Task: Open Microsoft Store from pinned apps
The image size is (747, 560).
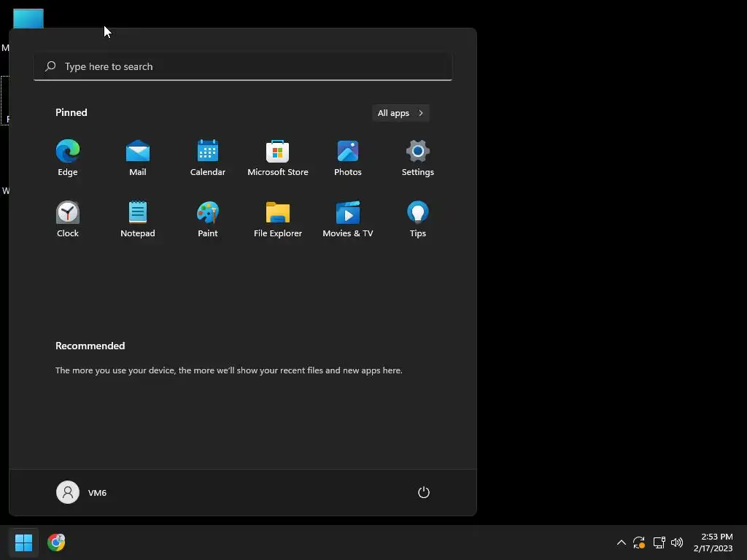Action: pos(278,158)
